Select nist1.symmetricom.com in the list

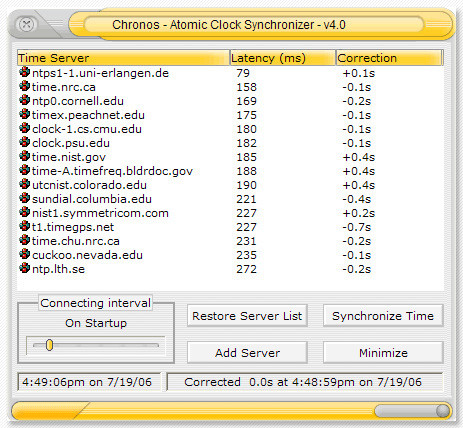coord(100,213)
